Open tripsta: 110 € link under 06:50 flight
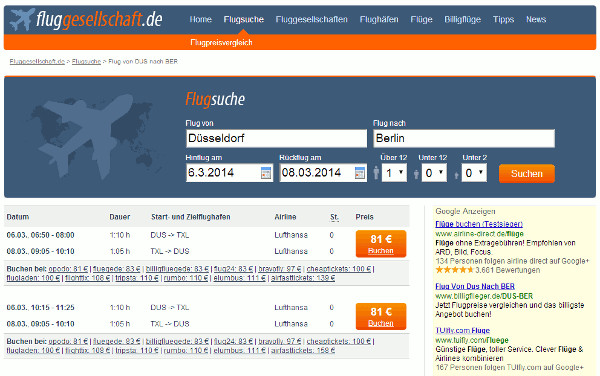 [137, 278]
